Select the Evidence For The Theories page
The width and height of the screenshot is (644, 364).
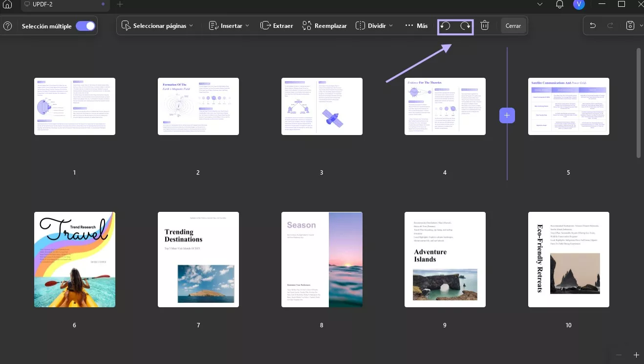tap(445, 106)
